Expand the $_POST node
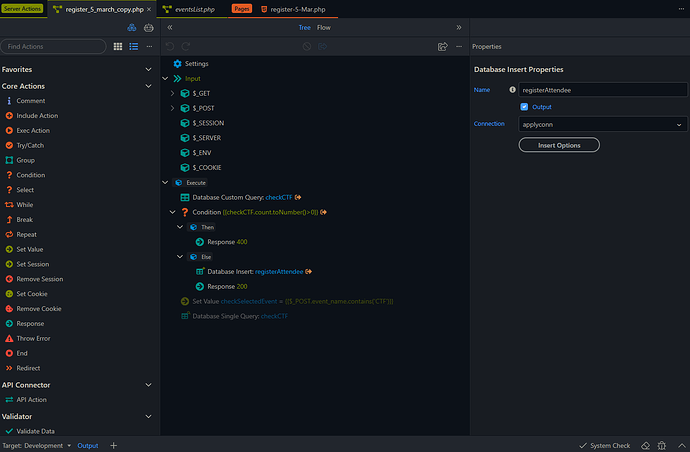 pos(172,108)
